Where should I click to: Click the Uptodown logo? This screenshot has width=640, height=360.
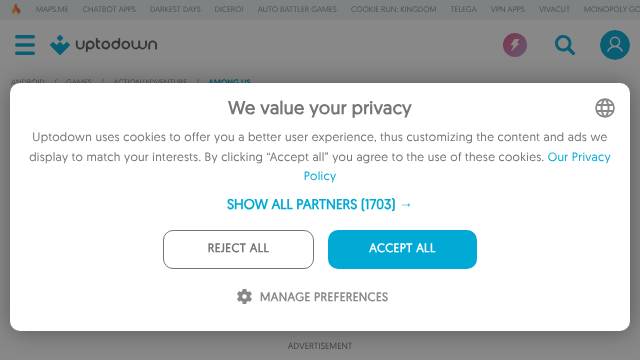104,44
